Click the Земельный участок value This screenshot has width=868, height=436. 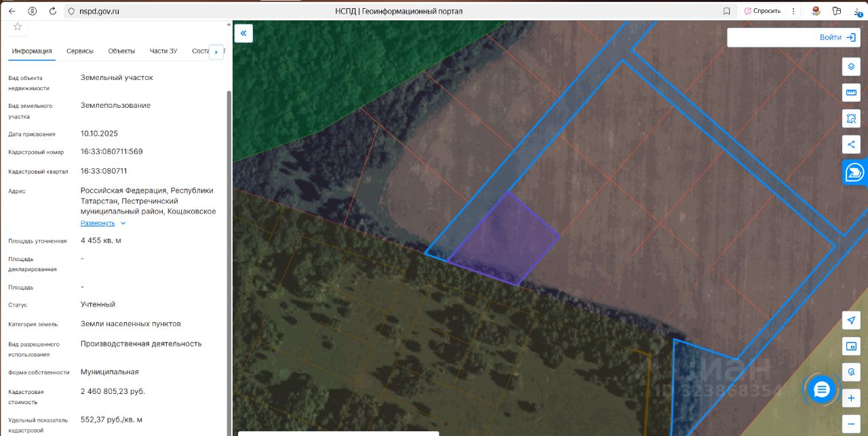click(117, 78)
